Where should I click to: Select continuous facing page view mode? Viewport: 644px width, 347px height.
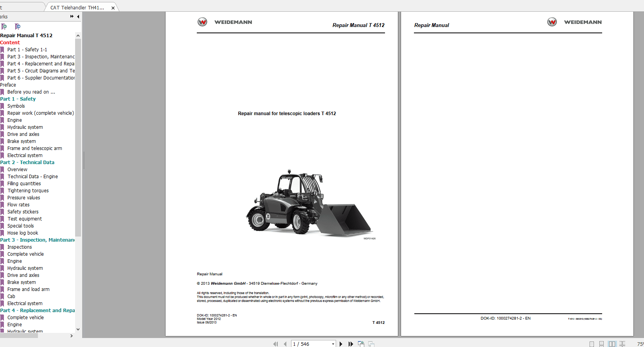622,344
